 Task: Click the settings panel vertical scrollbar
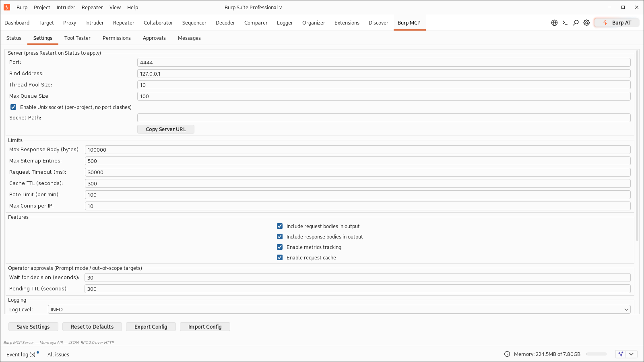click(x=637, y=145)
